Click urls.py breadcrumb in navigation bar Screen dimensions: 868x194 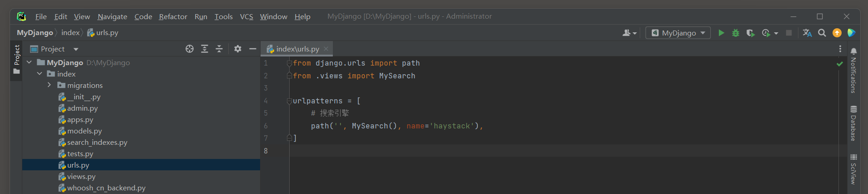pos(103,33)
